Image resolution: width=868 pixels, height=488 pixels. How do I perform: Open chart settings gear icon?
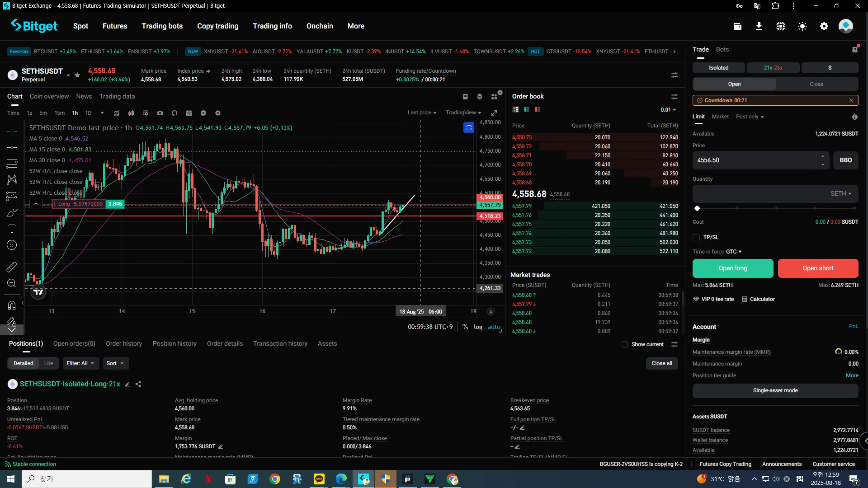coord(218,113)
